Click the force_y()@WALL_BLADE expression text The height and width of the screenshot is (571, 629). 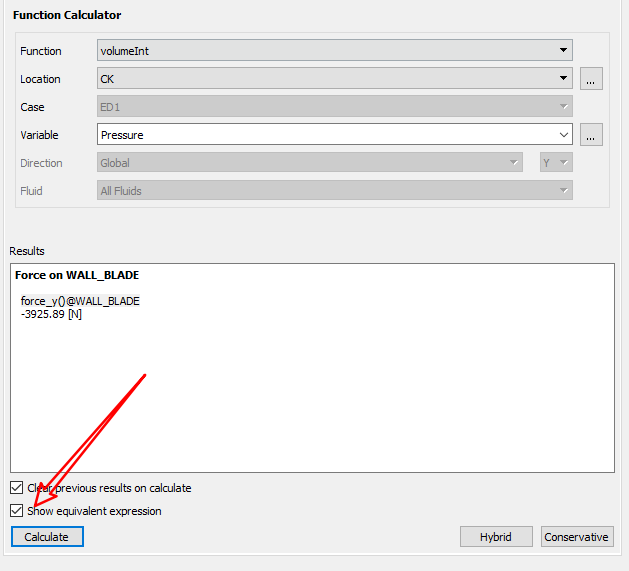point(80,301)
